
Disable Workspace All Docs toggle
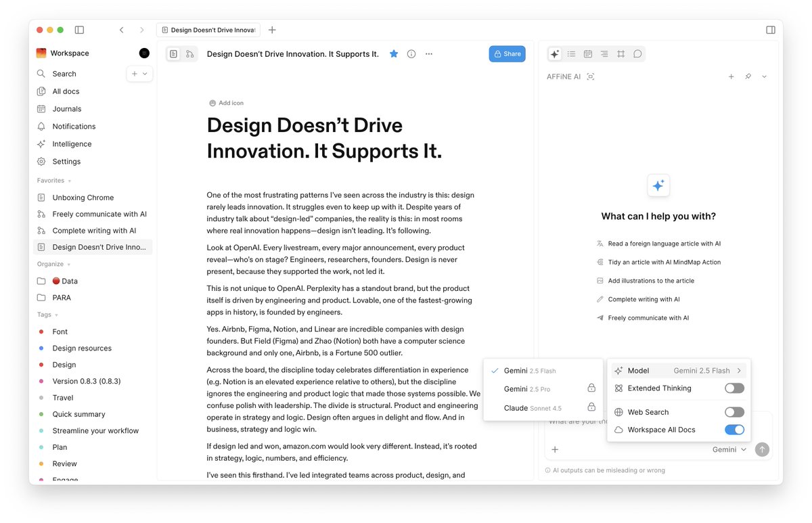734,430
